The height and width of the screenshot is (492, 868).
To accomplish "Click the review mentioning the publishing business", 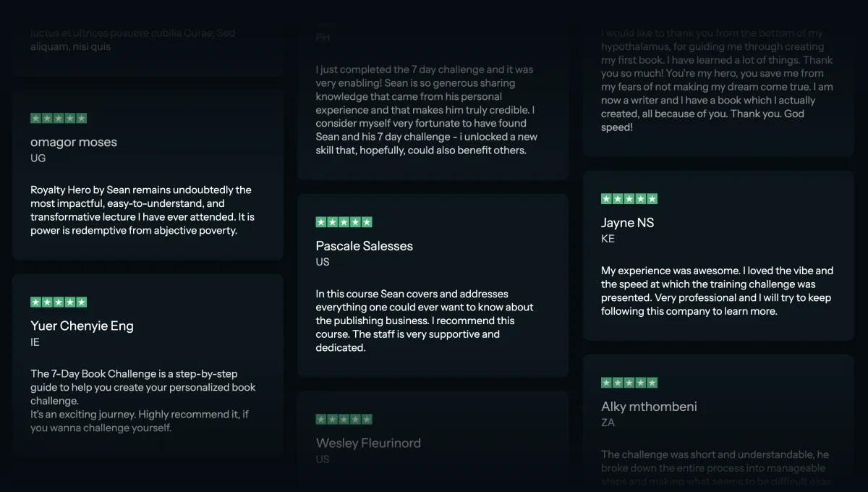I will (425, 321).
